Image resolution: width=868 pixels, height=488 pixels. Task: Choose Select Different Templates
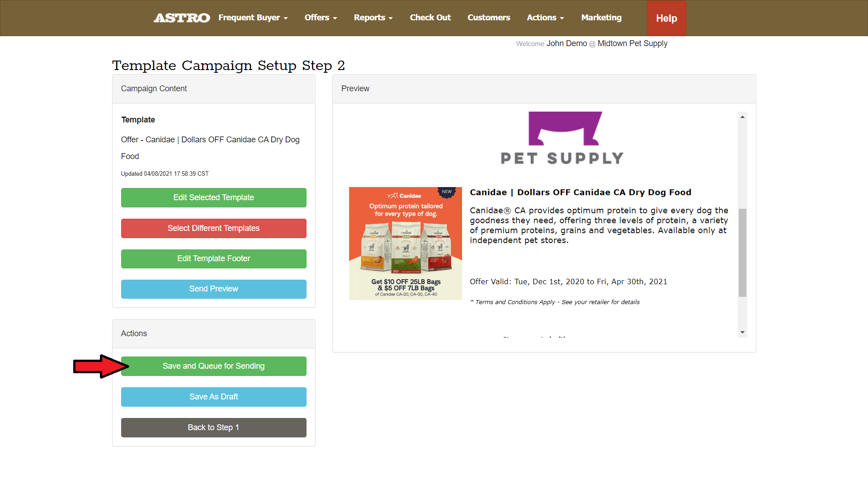pyautogui.click(x=213, y=228)
